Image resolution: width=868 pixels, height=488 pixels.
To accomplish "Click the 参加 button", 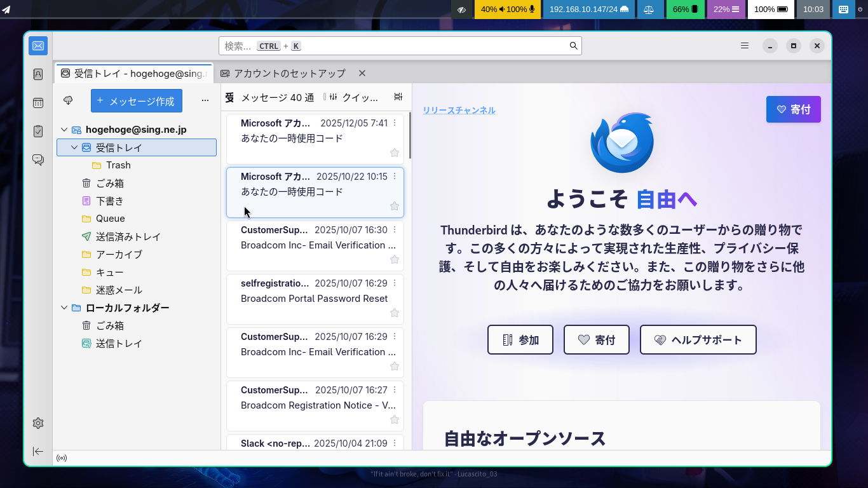I will click(x=520, y=340).
